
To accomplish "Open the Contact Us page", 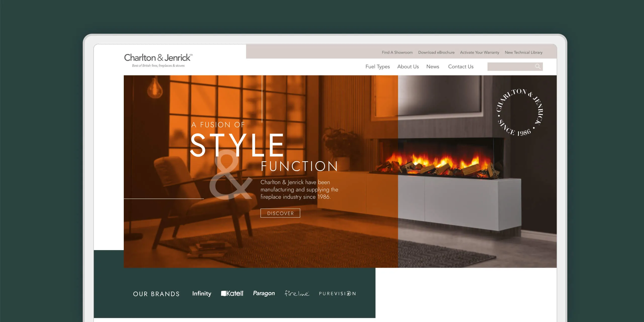I will pyautogui.click(x=461, y=67).
